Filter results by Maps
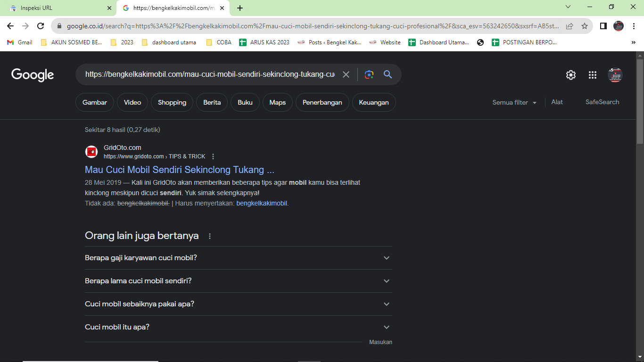The image size is (644, 362). coord(278,102)
